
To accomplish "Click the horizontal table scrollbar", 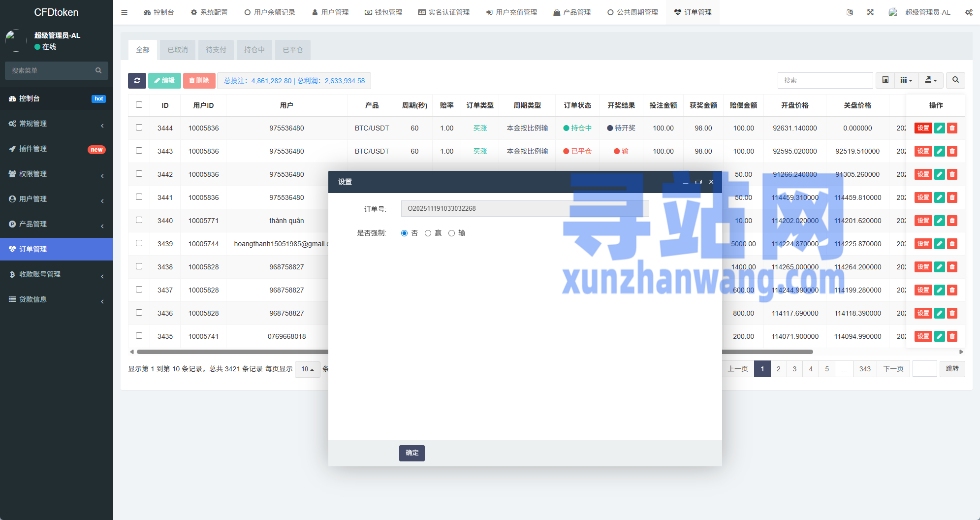I will pyautogui.click(x=231, y=352).
